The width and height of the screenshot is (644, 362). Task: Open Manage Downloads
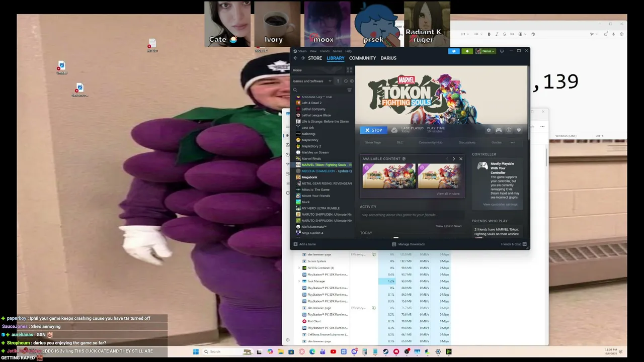pos(408,244)
